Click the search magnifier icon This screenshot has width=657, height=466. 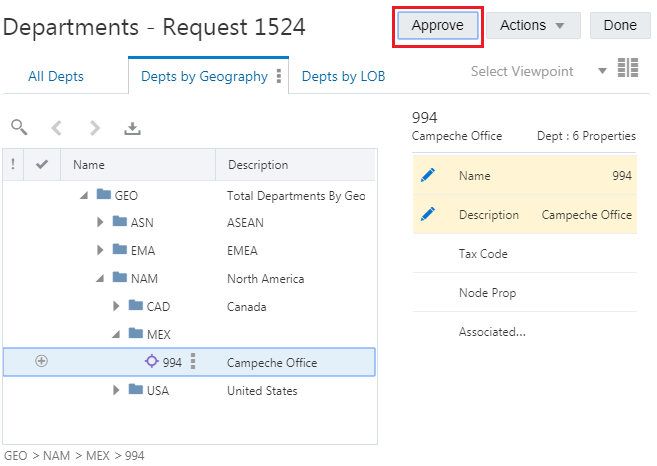[19, 127]
